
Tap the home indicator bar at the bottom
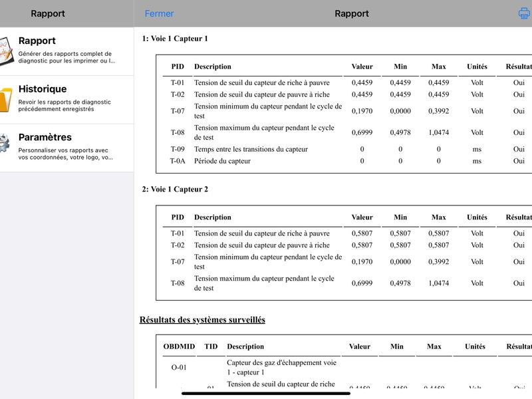click(265, 394)
